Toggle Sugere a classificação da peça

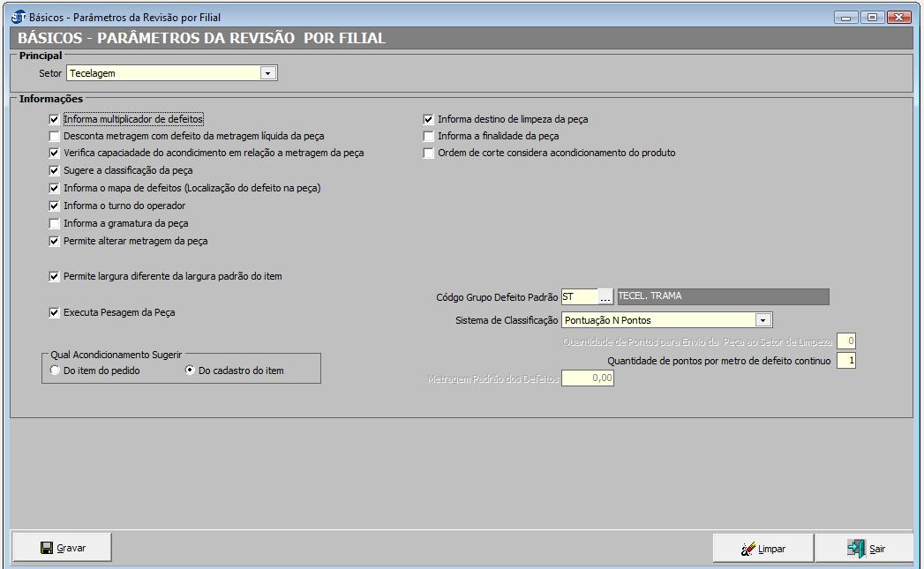[55, 170]
